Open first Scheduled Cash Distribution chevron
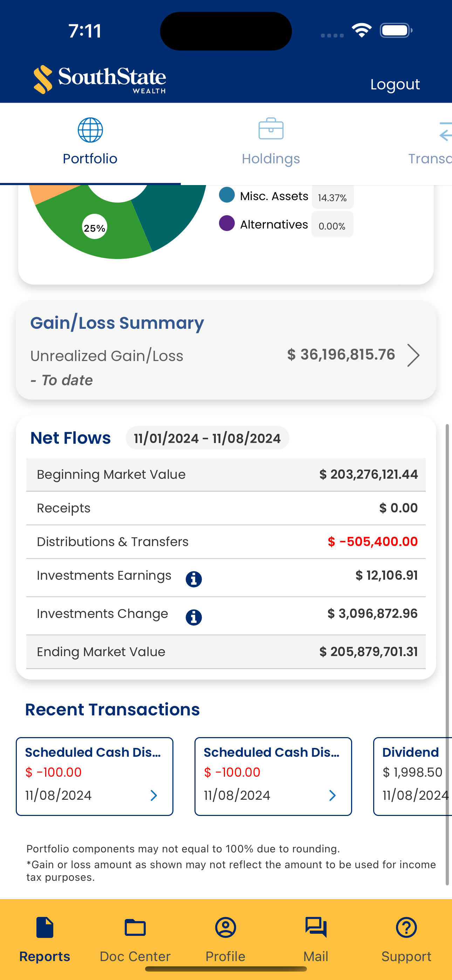 click(x=154, y=795)
